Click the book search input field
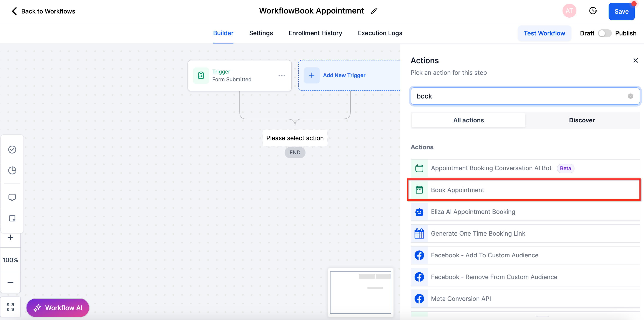This screenshot has width=644, height=320. click(x=520, y=96)
